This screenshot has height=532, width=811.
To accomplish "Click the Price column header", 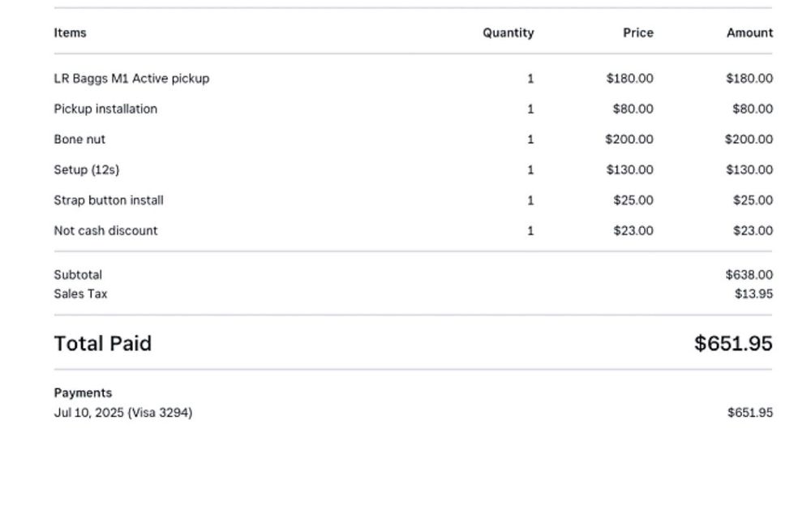I will click(637, 33).
